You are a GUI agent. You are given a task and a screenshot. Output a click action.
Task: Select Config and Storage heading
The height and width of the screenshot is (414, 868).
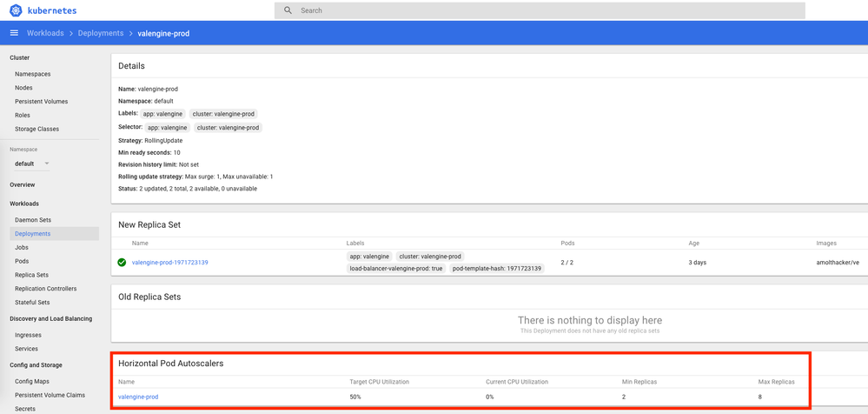click(36, 365)
